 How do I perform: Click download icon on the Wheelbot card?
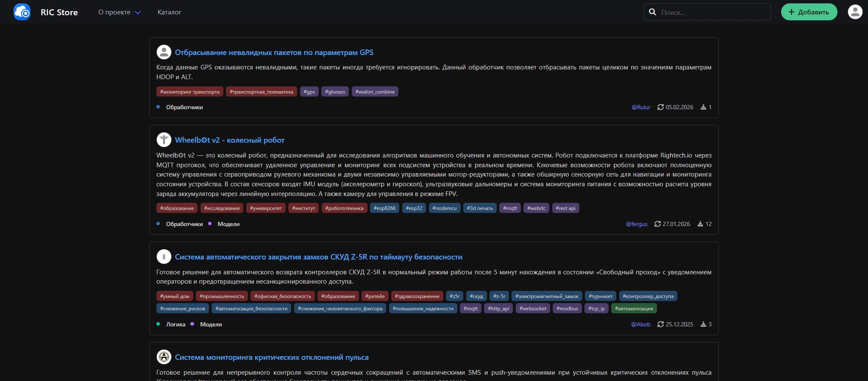[700, 224]
